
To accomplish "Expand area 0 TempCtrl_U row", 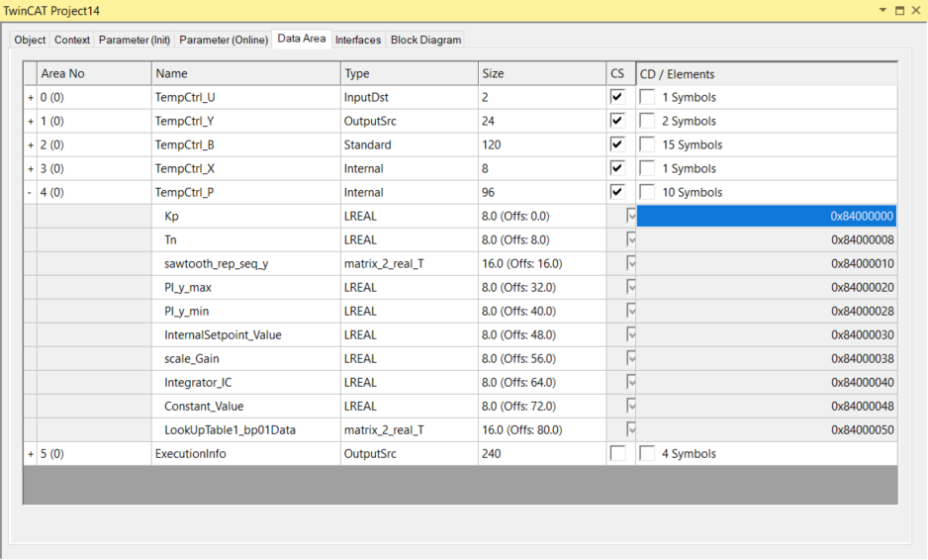I will 31,98.
